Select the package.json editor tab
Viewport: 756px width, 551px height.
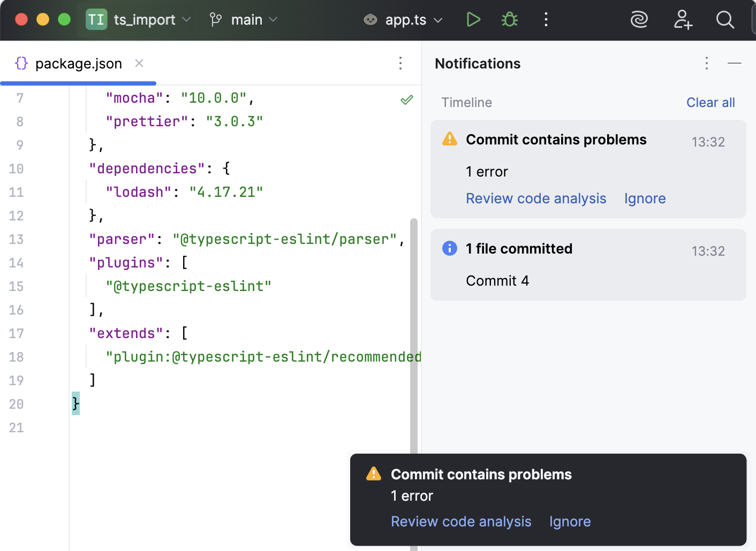(x=78, y=63)
